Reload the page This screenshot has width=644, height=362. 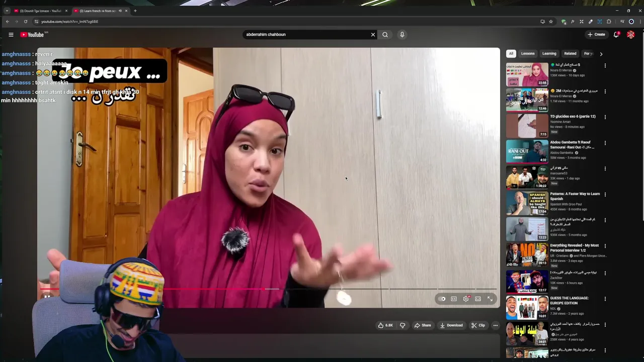click(x=26, y=22)
